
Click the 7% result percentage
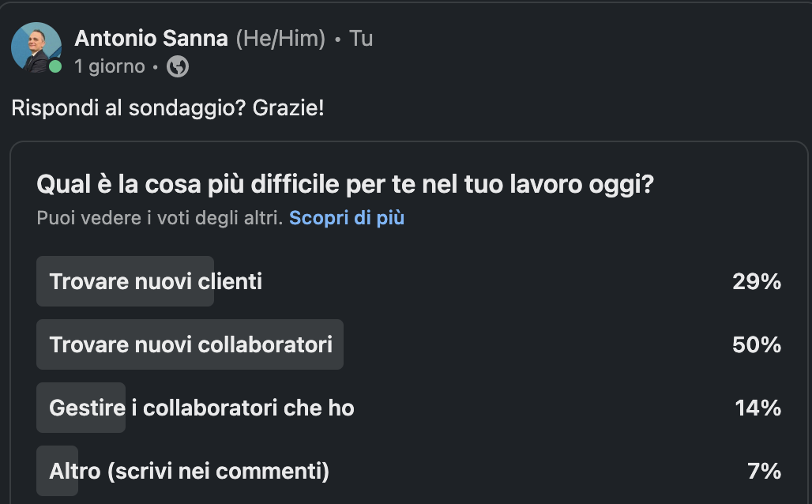pyautogui.click(x=765, y=472)
